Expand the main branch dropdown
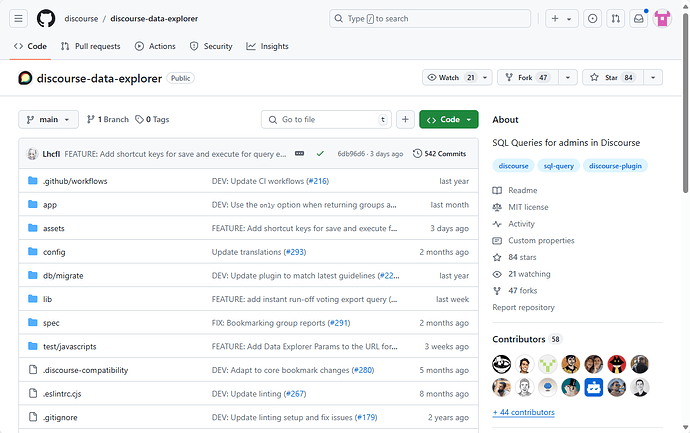This screenshot has width=690, height=433. coord(48,120)
